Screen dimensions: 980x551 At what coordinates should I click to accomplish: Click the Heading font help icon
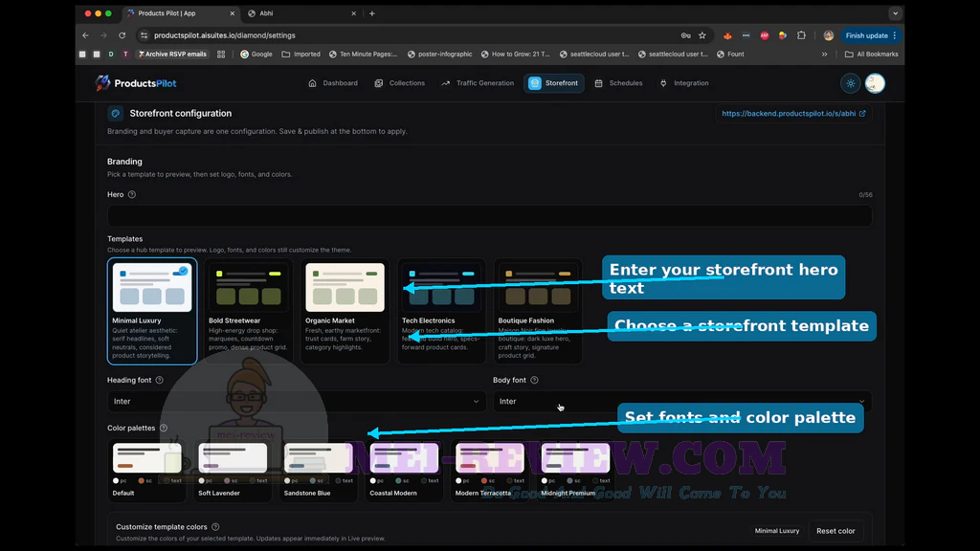pyautogui.click(x=160, y=380)
